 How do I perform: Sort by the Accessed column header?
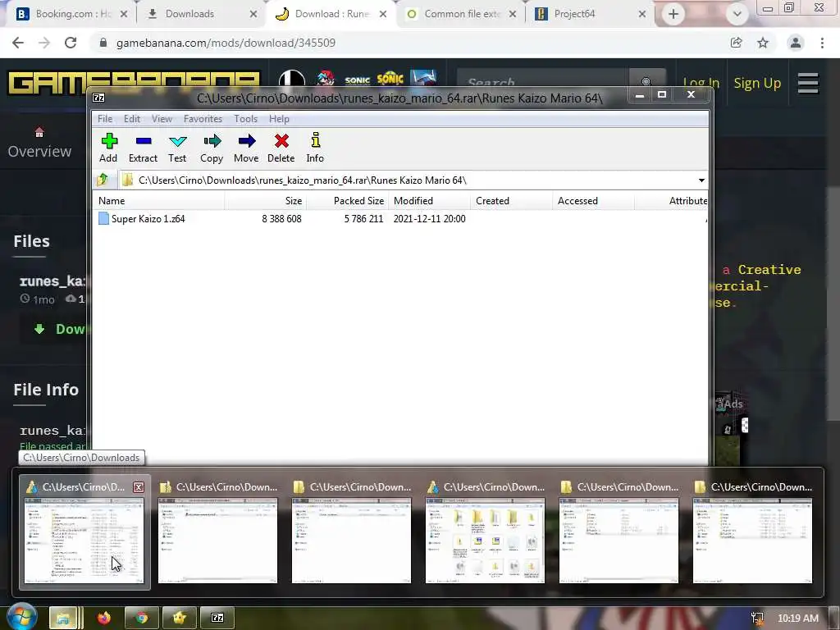pyautogui.click(x=594, y=201)
